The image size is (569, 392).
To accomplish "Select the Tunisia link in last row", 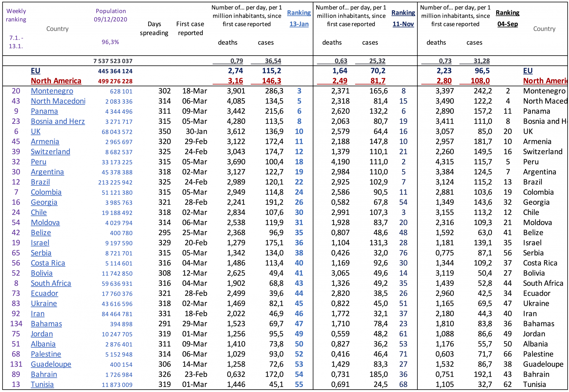I will pyautogui.click(x=42, y=384).
